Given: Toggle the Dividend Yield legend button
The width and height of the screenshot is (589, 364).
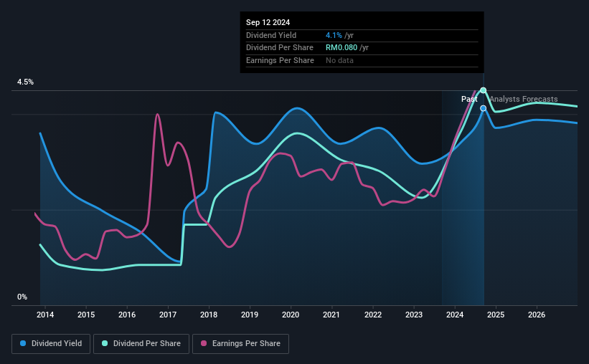Looking at the screenshot, I should pos(51,344).
